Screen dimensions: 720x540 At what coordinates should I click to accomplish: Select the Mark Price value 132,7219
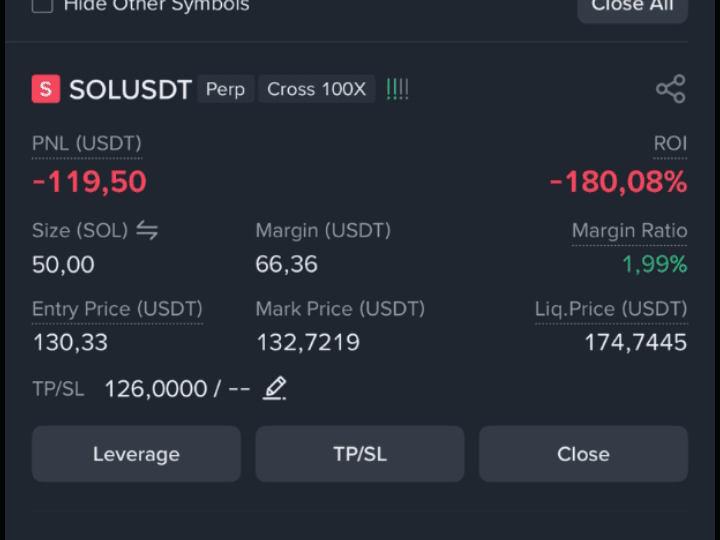[x=308, y=343]
